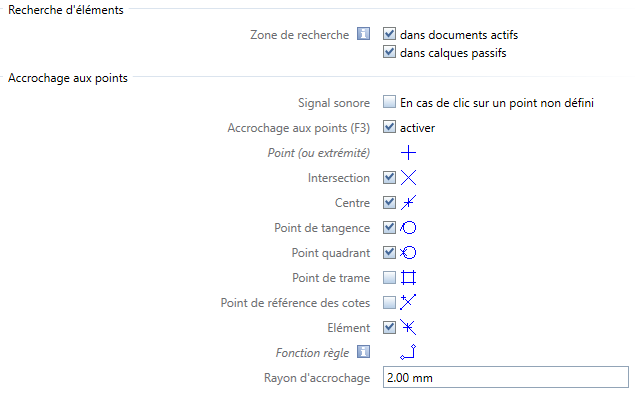
Task: Toggle the activer accrochage aux points checkbox
Action: pyautogui.click(x=389, y=127)
